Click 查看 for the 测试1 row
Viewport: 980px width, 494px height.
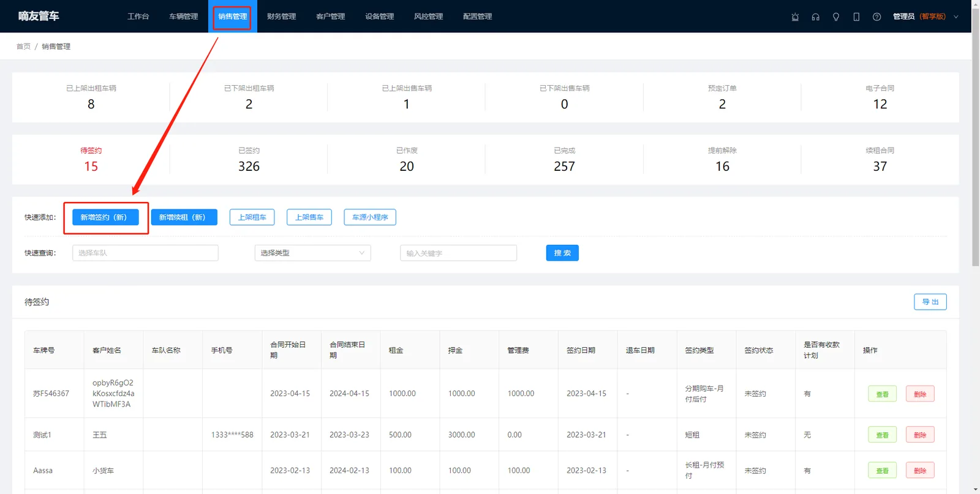(882, 435)
